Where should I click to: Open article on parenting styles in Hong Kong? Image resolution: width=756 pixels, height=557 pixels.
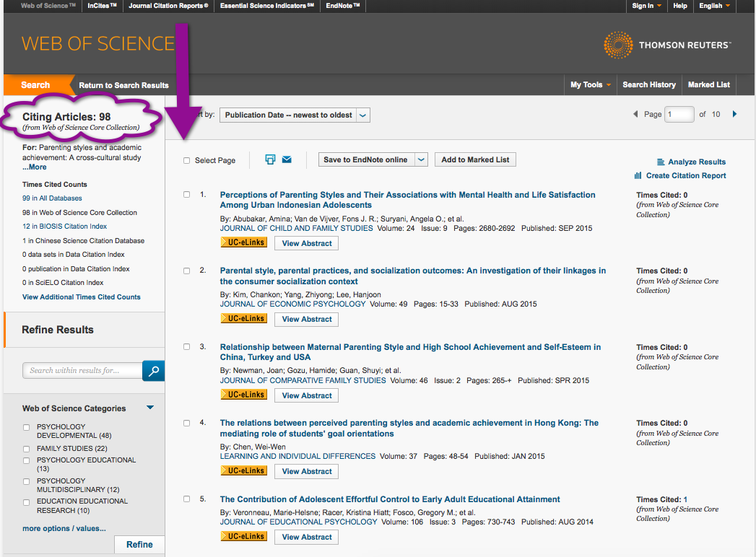[409, 429]
